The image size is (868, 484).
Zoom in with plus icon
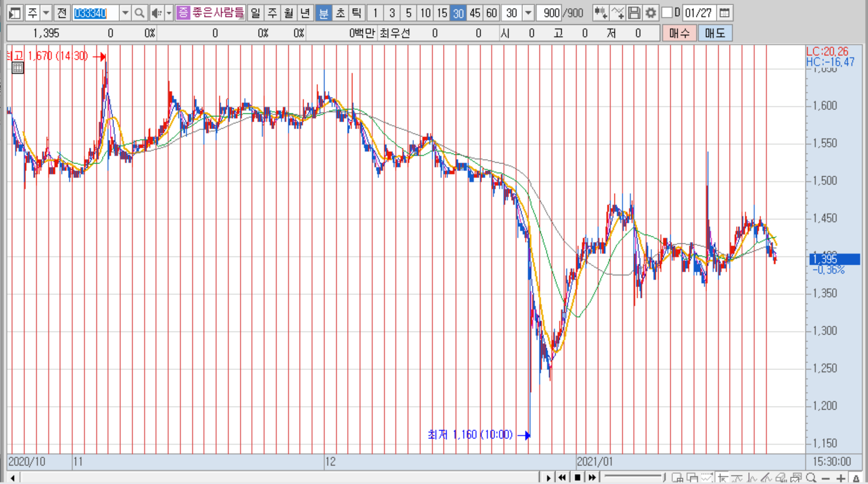coord(841,478)
